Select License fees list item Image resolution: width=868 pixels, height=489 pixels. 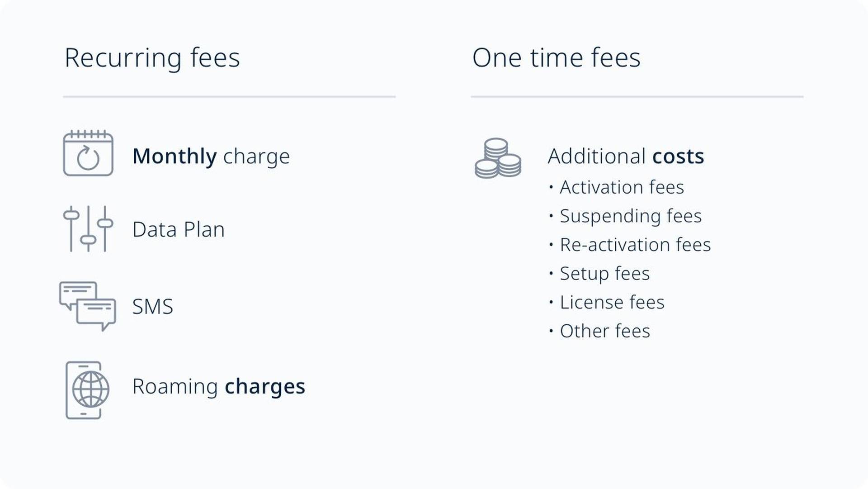(x=607, y=302)
